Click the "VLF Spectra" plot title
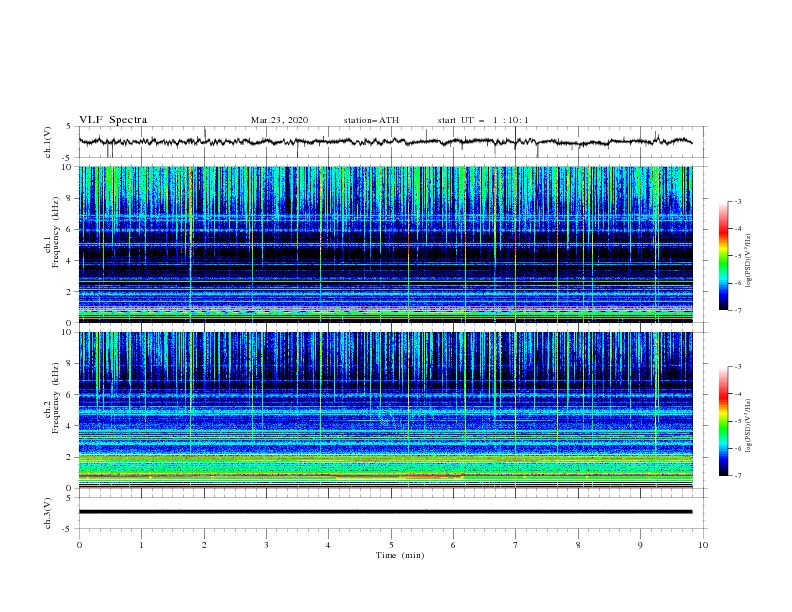792x612 pixels. point(113,120)
